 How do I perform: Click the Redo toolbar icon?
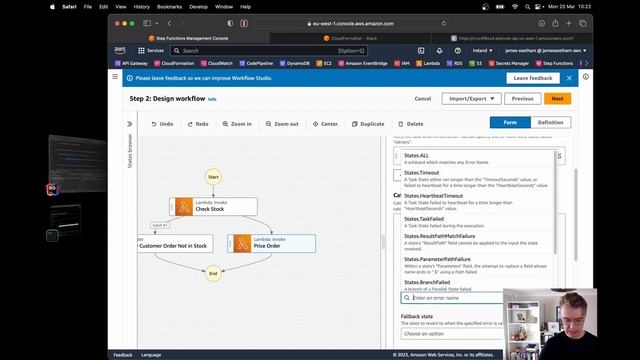pos(190,124)
